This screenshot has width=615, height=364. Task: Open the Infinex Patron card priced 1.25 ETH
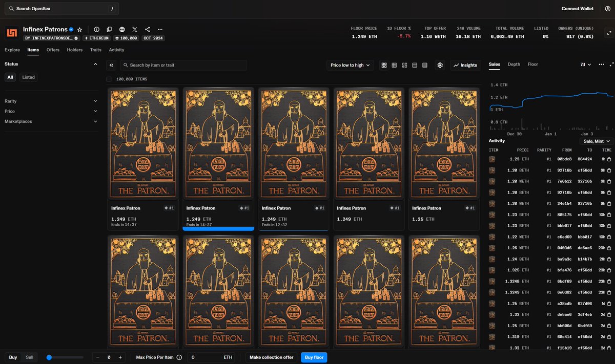point(444,159)
